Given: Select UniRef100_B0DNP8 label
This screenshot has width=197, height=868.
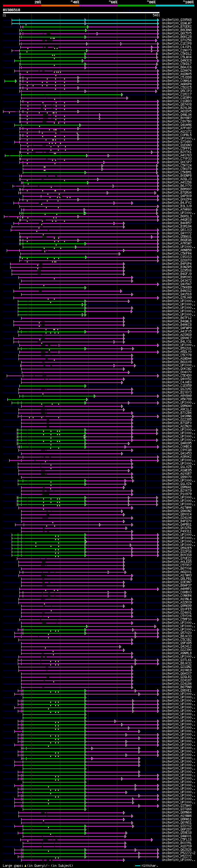Looking at the screenshot, I should 176,176.
